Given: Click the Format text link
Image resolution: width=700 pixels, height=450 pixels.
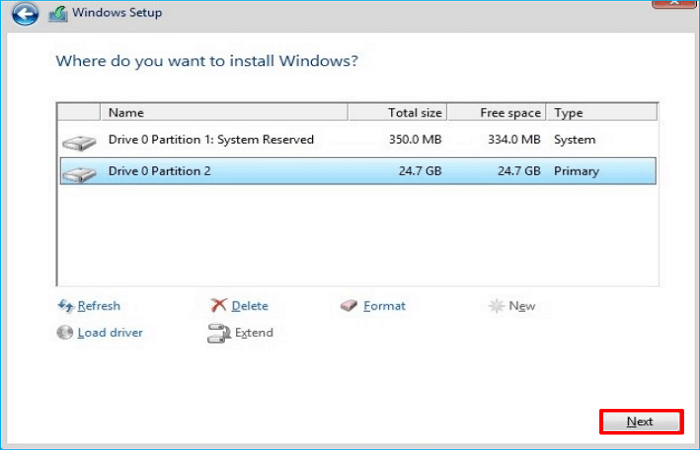Looking at the screenshot, I should [384, 306].
